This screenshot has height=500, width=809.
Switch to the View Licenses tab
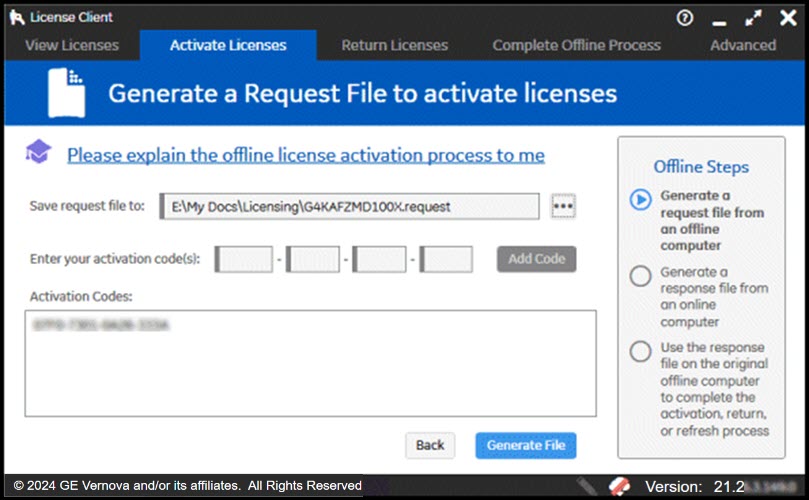click(72, 45)
